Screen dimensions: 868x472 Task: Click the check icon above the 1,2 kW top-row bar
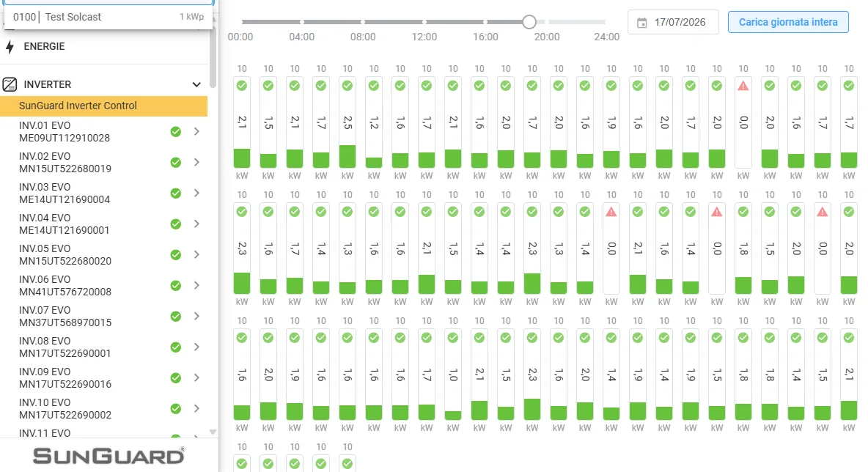pyautogui.click(x=374, y=86)
